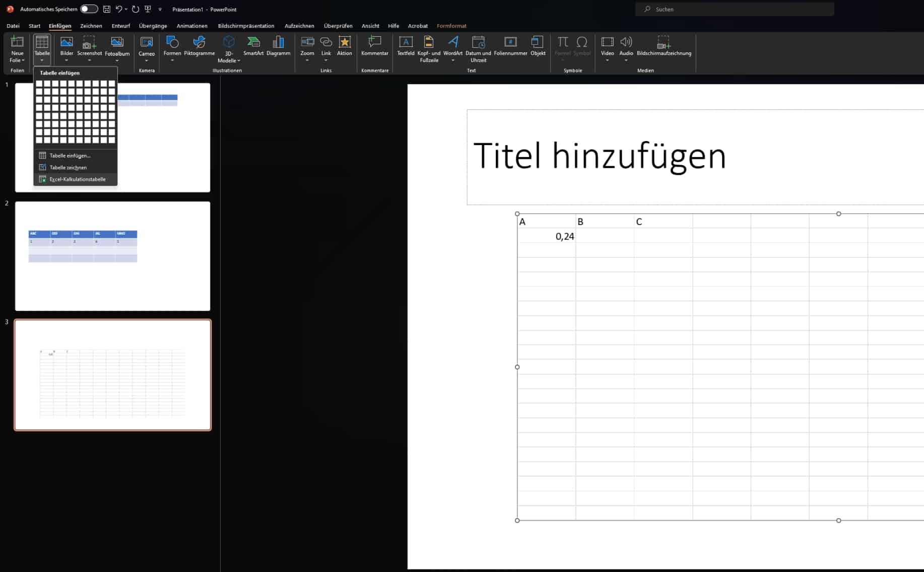
Task: Click the SmartArt icon in the ribbon
Action: point(253,46)
